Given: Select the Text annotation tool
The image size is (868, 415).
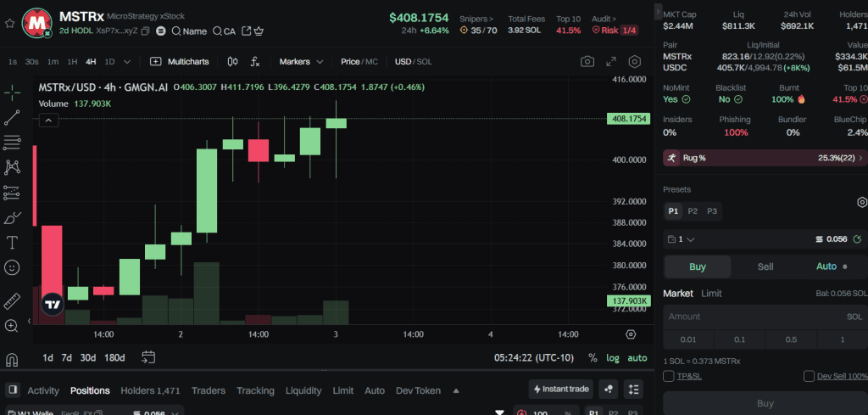Looking at the screenshot, I should pos(12,242).
